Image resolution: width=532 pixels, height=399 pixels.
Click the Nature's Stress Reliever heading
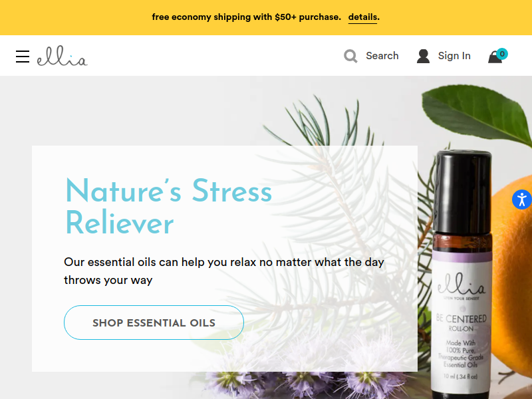tap(169, 206)
